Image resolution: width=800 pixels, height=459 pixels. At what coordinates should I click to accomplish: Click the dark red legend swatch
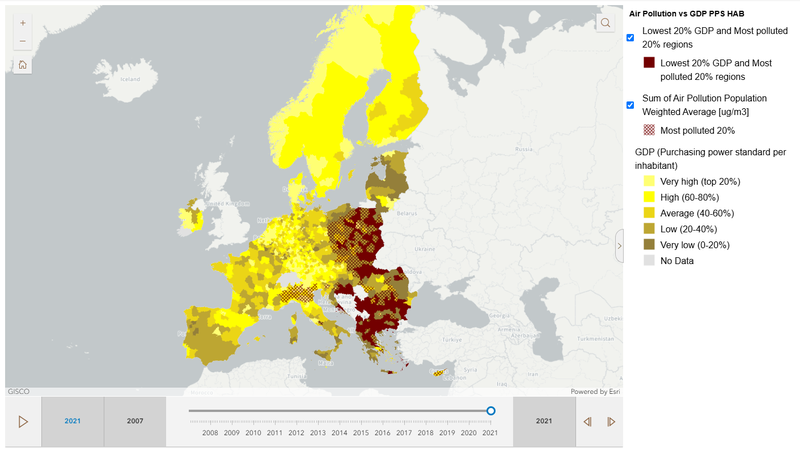[x=649, y=63]
